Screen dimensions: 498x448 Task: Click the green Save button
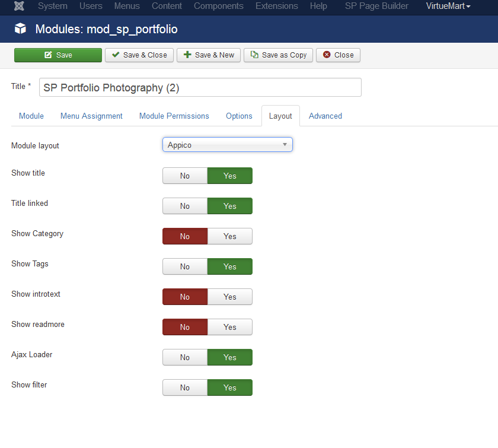pyautogui.click(x=58, y=55)
